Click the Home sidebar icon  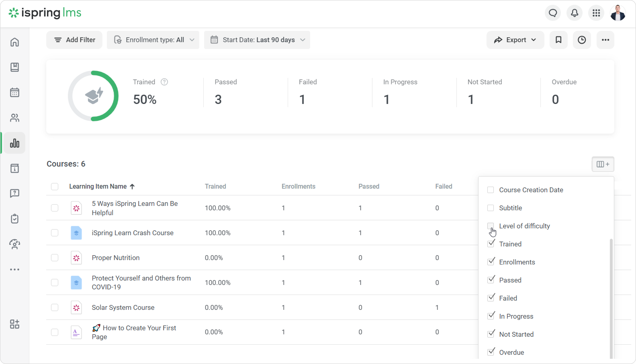pyautogui.click(x=14, y=42)
